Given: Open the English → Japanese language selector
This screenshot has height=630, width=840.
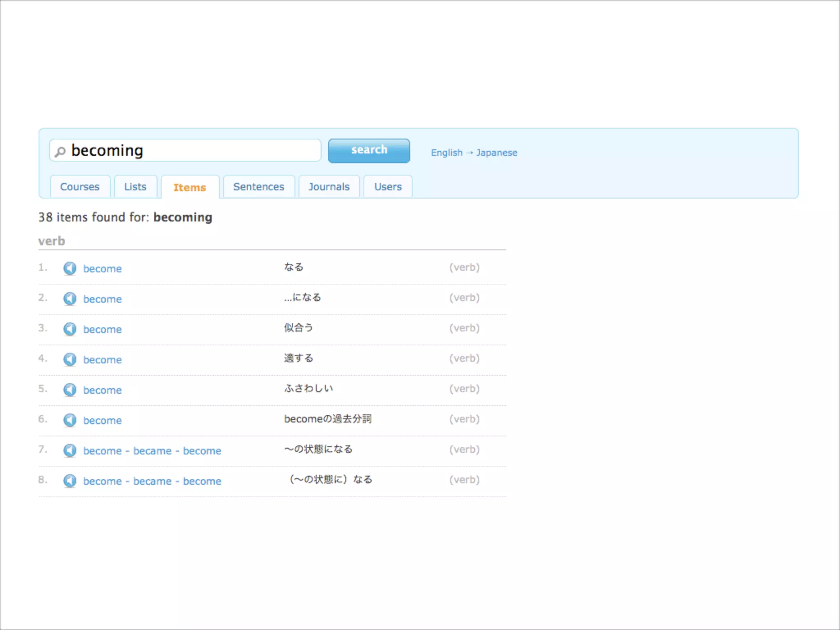Looking at the screenshot, I should coord(474,153).
